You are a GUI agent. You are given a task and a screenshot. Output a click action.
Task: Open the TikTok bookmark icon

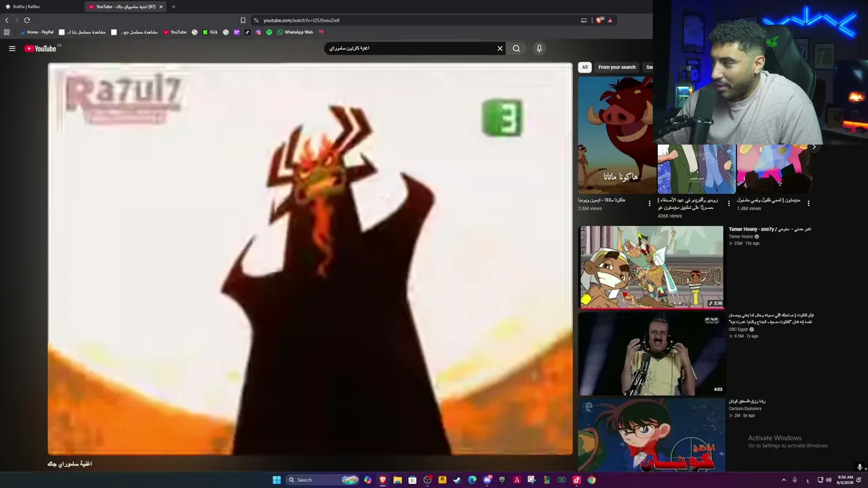pos(247,32)
